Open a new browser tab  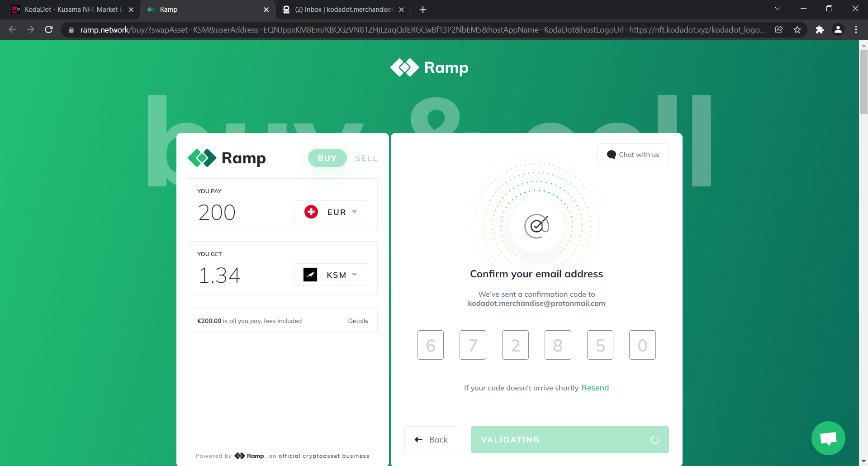[422, 10]
